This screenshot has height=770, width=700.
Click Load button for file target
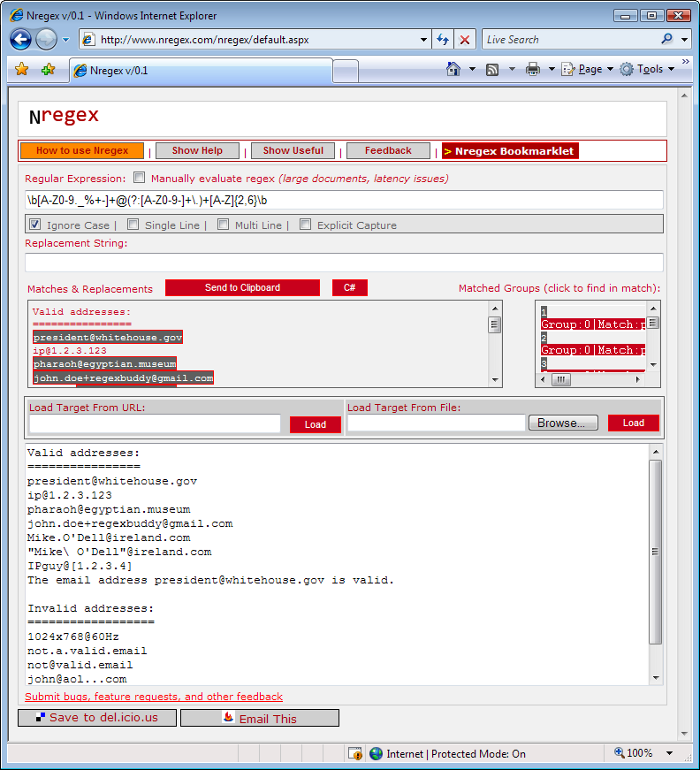(x=633, y=423)
